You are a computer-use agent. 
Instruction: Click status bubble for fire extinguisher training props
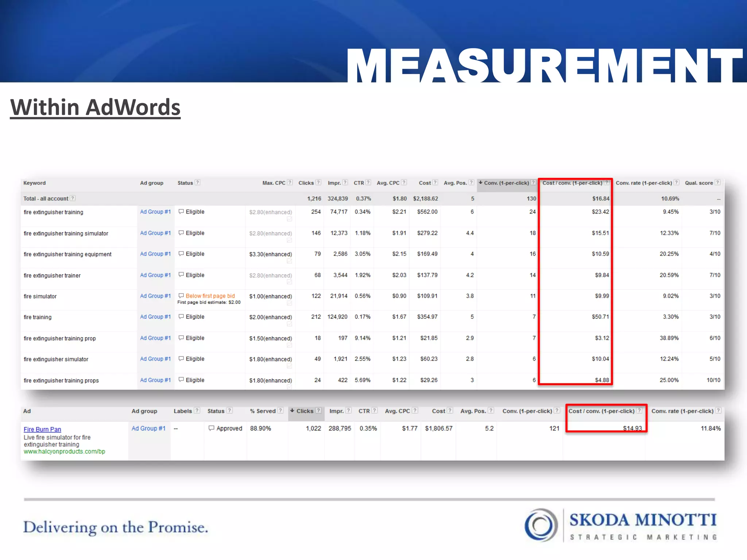pyautogui.click(x=181, y=380)
